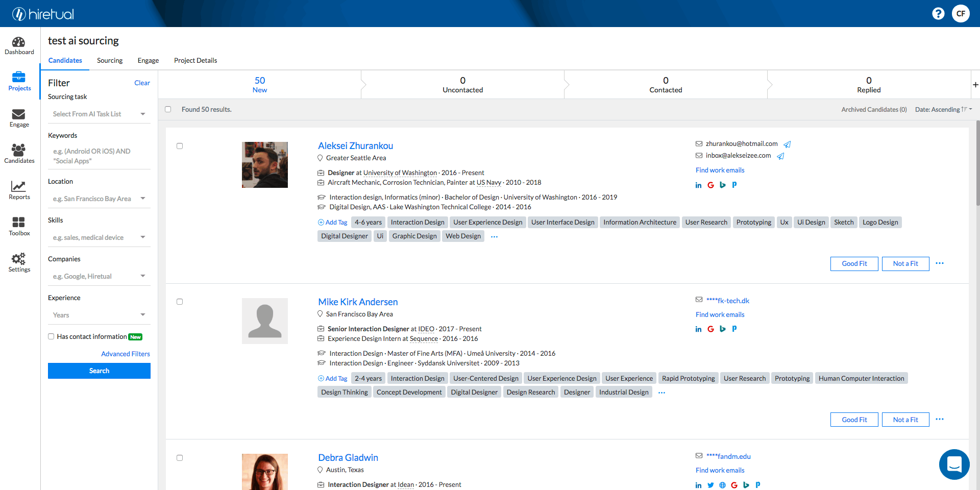The height and width of the screenshot is (490, 980).
Task: Select Aleksei Zhurankou's checkbox
Action: [180, 146]
